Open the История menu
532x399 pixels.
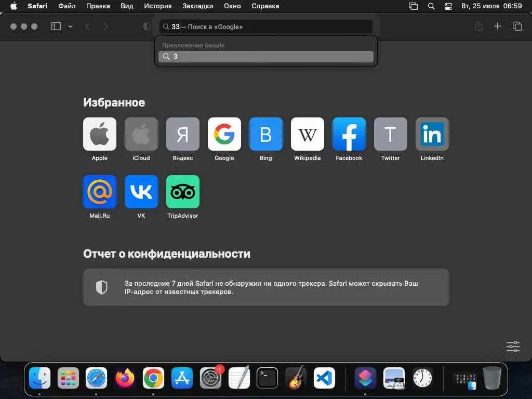[158, 6]
